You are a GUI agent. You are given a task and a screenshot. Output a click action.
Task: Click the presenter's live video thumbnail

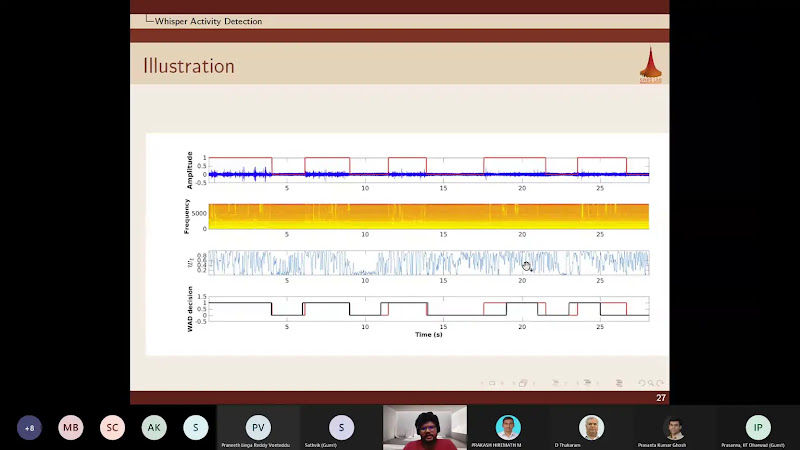424,428
